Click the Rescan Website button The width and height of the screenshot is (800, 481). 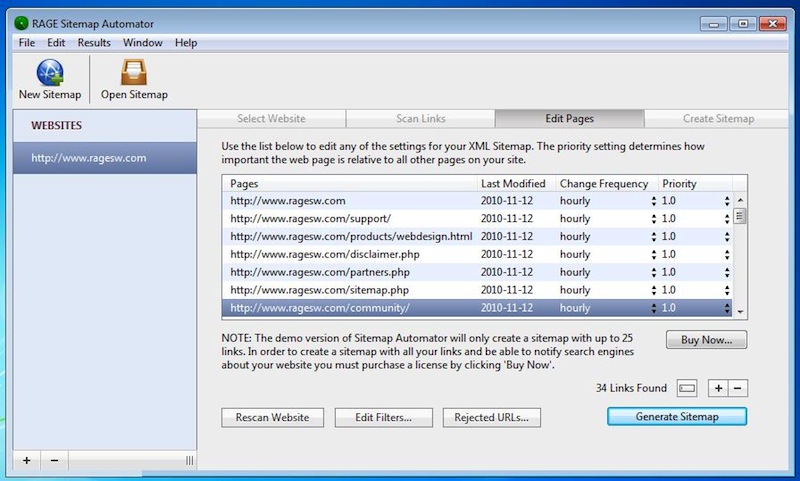point(272,417)
